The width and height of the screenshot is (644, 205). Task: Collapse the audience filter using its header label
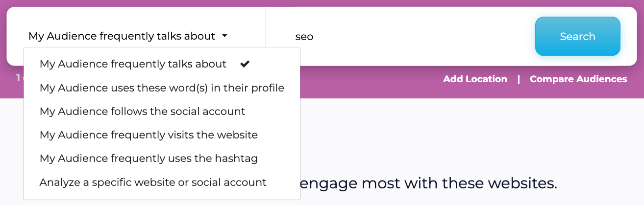(122, 36)
